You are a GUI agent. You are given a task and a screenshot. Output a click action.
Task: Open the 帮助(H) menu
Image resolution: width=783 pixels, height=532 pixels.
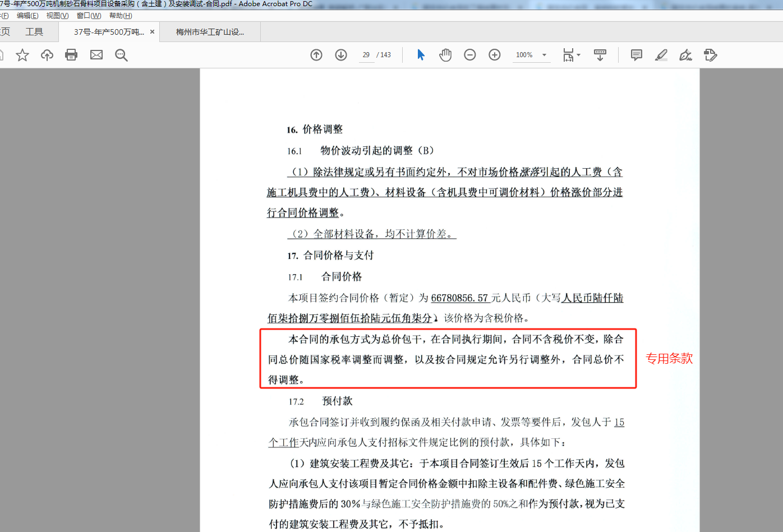pyautogui.click(x=121, y=16)
